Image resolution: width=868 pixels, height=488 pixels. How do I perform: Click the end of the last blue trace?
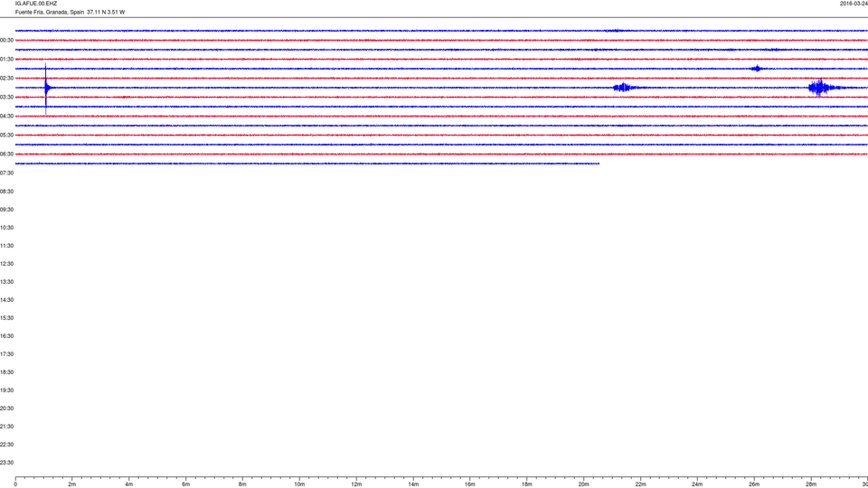[598, 164]
